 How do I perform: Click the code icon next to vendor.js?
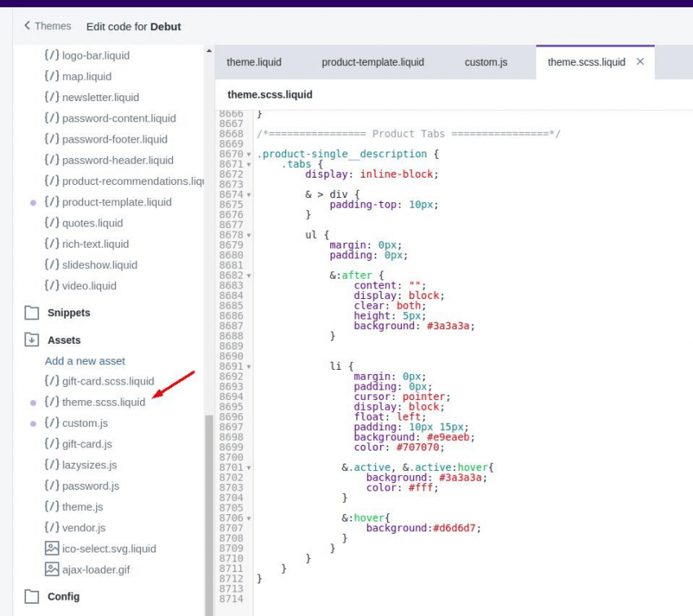[x=51, y=527]
